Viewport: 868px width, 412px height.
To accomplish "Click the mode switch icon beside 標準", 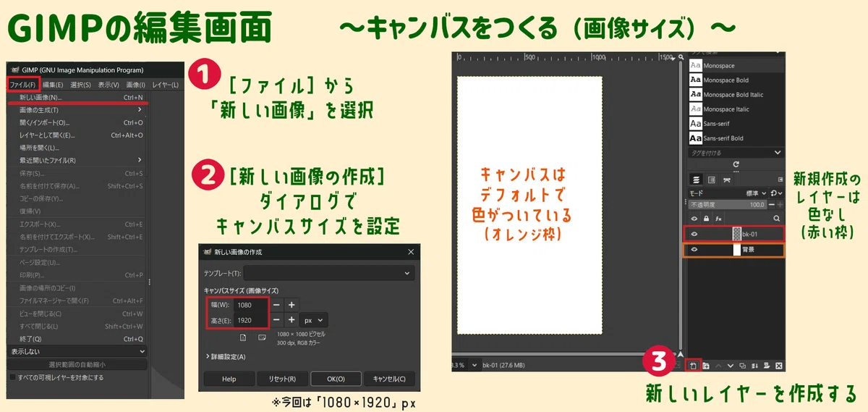I will click(775, 193).
